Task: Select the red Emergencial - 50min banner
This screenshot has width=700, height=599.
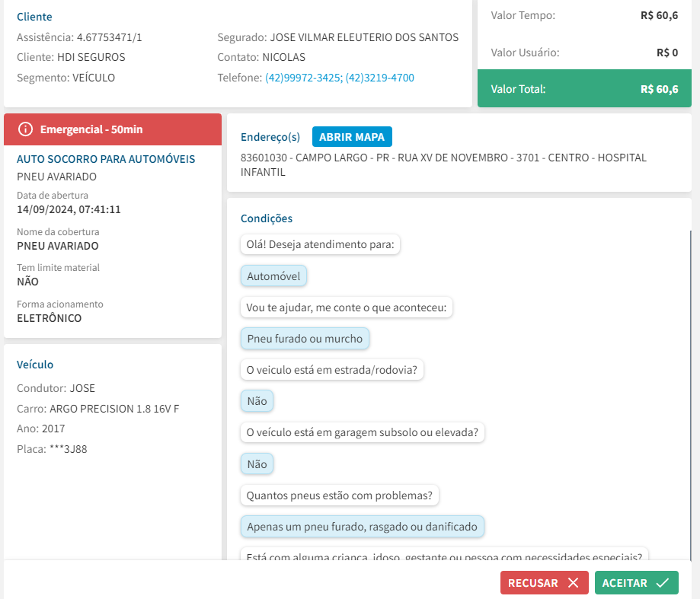Action: [x=113, y=129]
